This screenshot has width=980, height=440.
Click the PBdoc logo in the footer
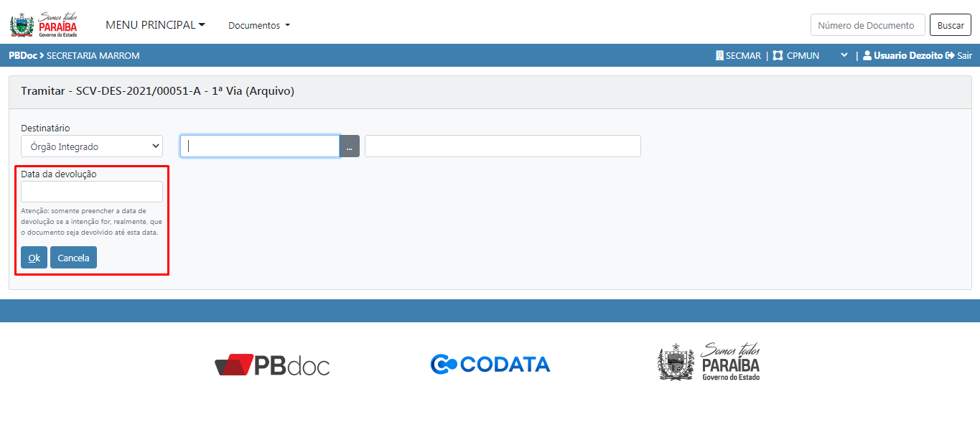click(x=272, y=365)
